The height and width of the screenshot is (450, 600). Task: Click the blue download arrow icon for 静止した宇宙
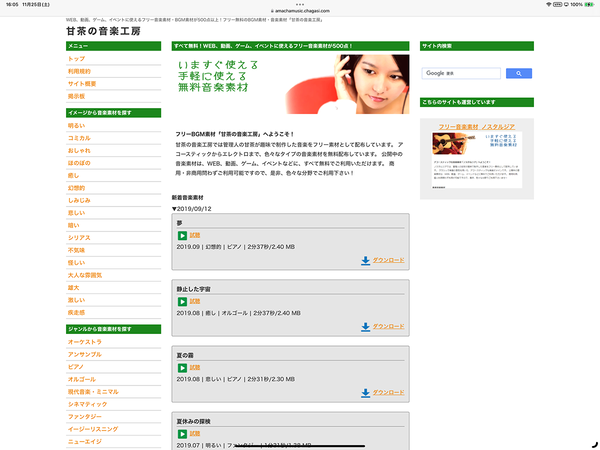(x=365, y=327)
